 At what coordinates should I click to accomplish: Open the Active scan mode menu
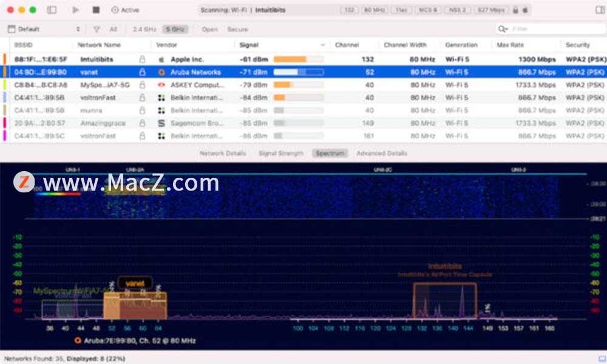tap(125, 10)
